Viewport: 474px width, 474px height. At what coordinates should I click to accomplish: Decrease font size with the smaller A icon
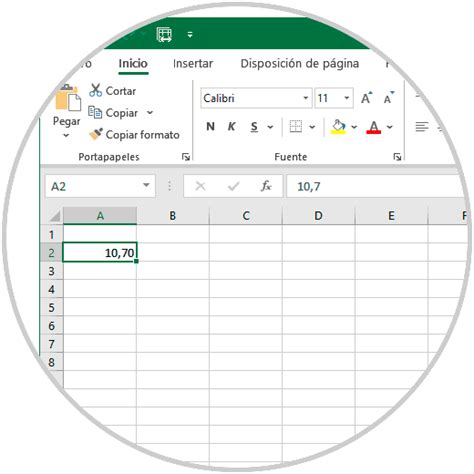tap(389, 98)
